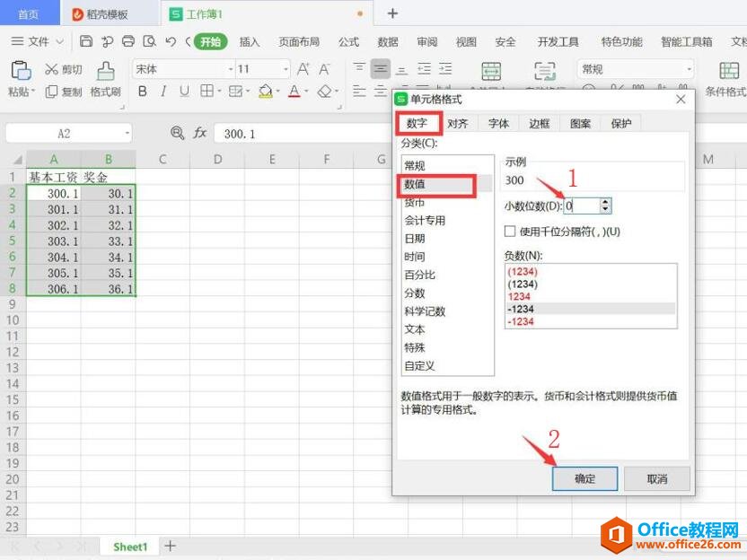Screen dimensions: 747x560
Task: Click the Sheet1 sheet tab
Action: [130, 547]
